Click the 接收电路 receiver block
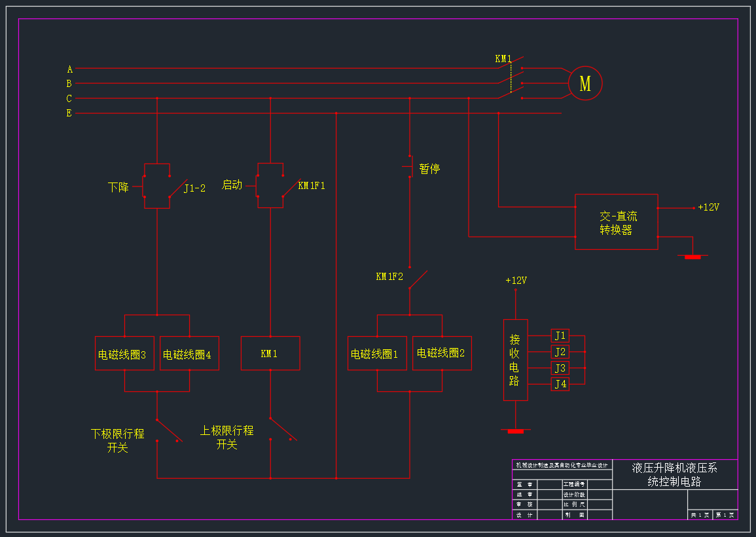756x537 pixels. tap(515, 360)
